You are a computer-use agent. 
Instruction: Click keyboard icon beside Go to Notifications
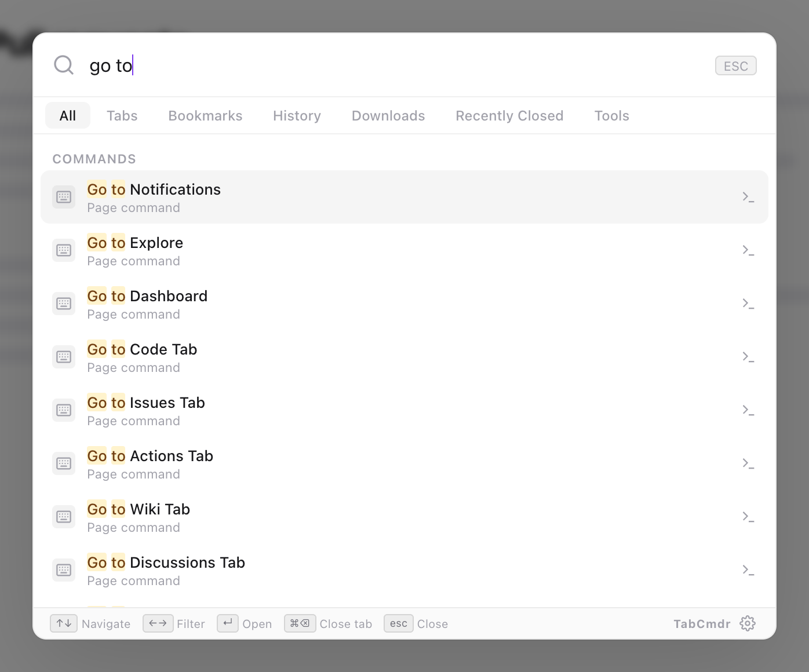[64, 197]
